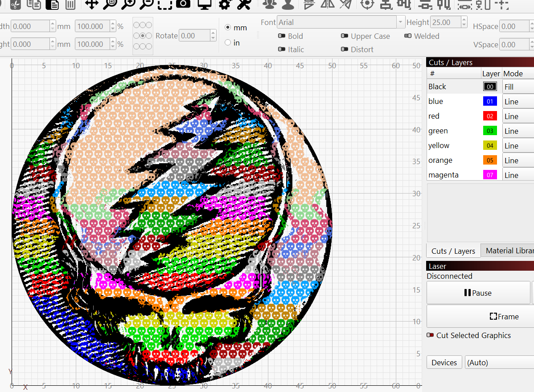Viewport: 534px width, 392px height.
Task: Open the Preview monitor icon
Action: [x=204, y=4]
